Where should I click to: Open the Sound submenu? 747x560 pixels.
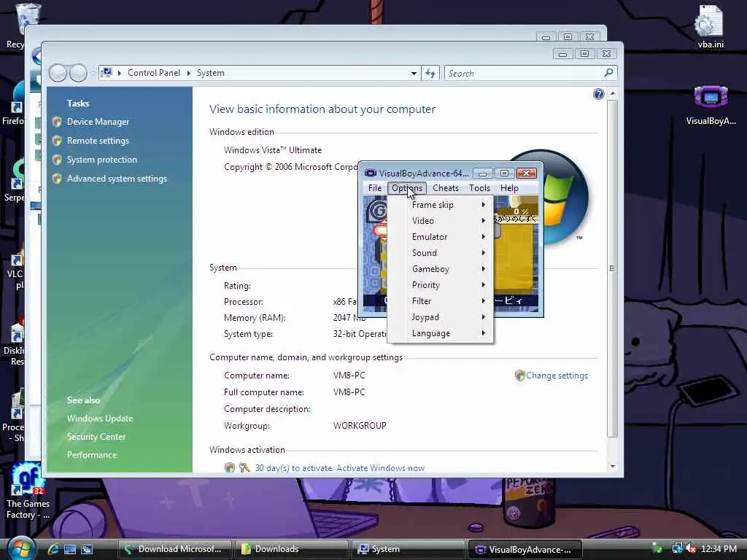click(x=441, y=253)
